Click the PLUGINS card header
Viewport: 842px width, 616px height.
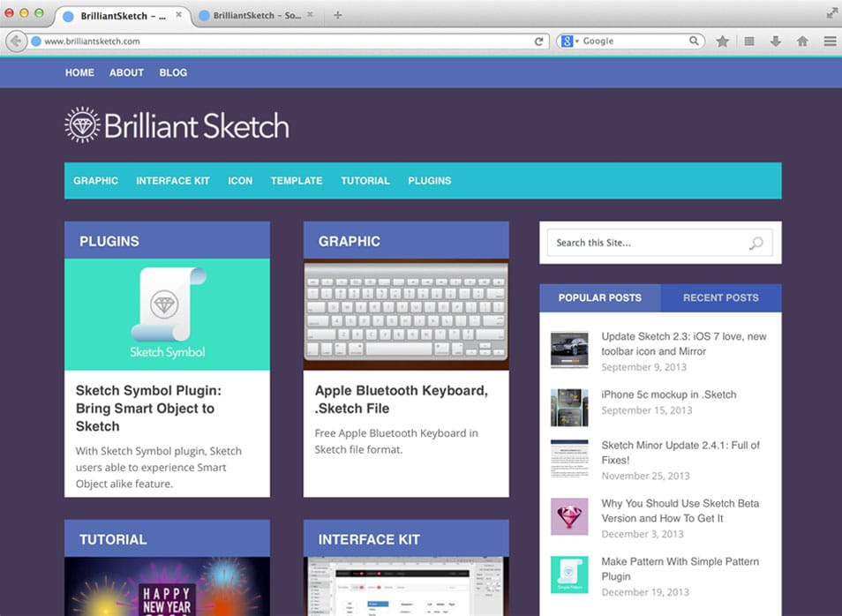pos(167,241)
